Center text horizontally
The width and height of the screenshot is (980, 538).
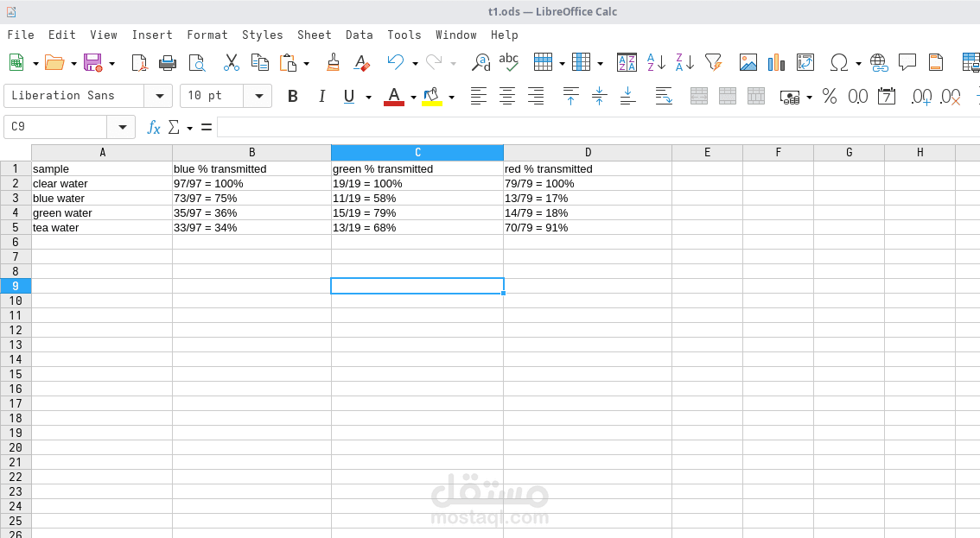[507, 96]
